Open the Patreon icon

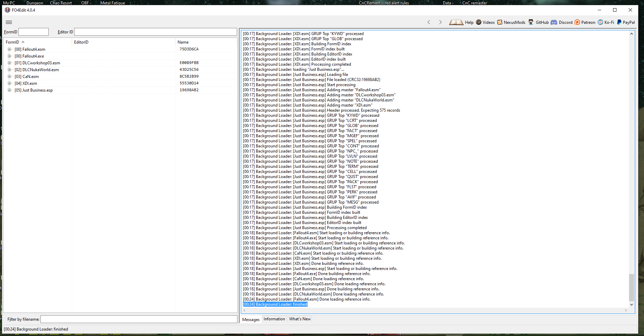click(577, 22)
